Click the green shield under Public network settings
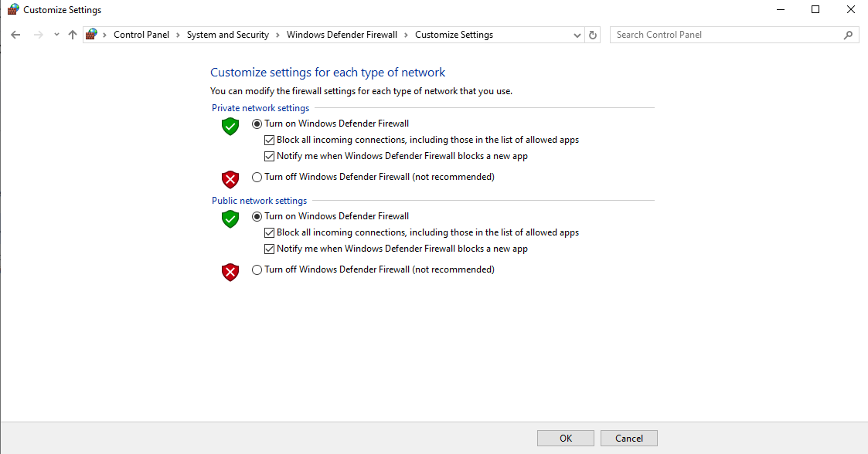Viewport: 868px width, 454px height. 230,219
